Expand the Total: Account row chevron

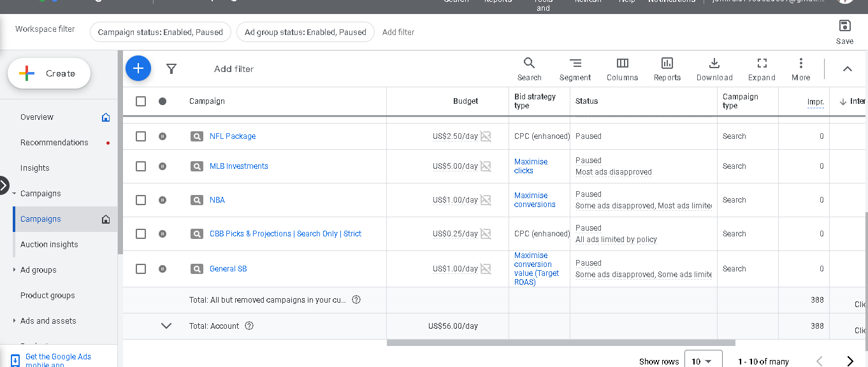pyautogui.click(x=166, y=326)
